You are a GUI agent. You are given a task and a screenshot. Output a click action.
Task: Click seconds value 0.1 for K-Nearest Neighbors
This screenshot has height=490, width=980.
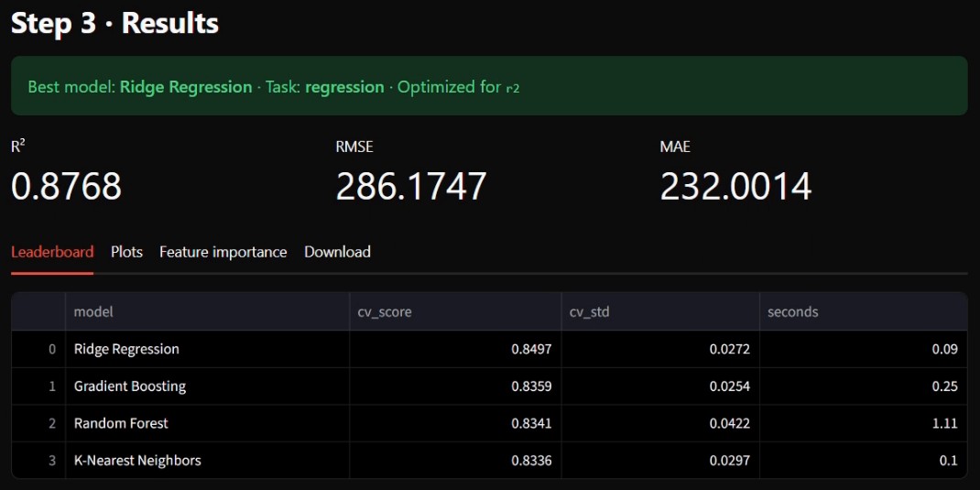(864, 461)
